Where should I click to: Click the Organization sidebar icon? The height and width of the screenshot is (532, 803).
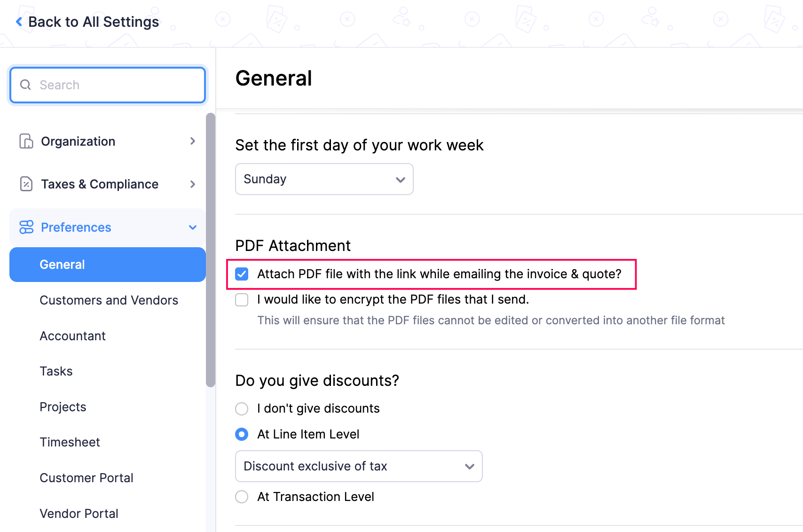click(x=26, y=141)
